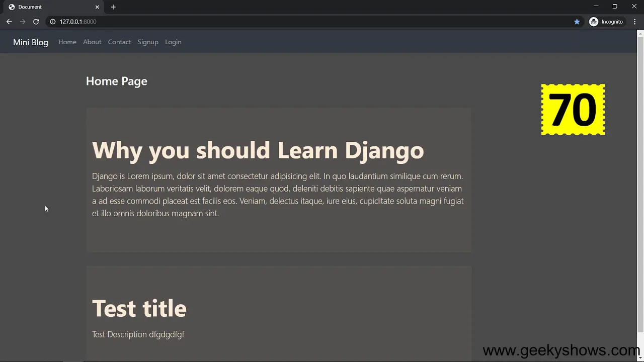
Task: Open the Contact nav link
Action: [119, 42]
